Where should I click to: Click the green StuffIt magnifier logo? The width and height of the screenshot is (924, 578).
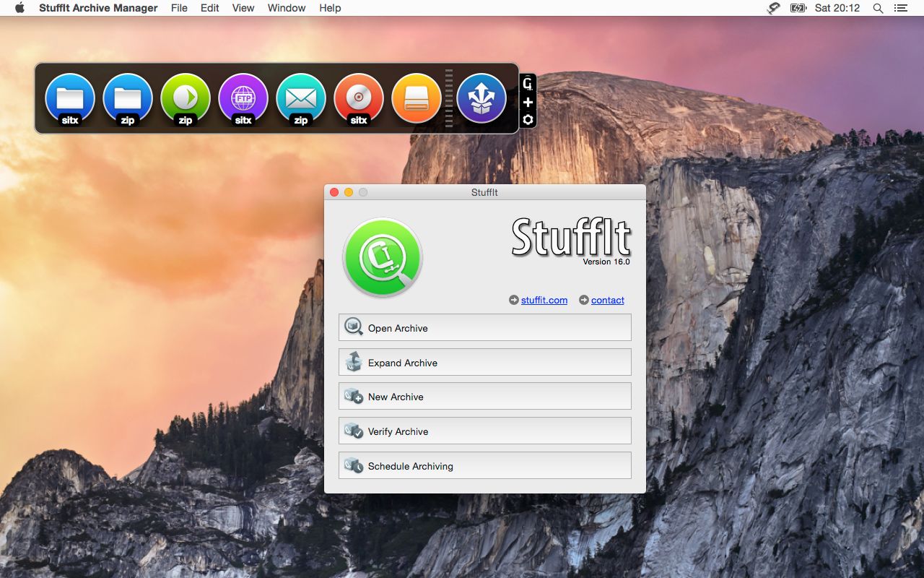click(383, 258)
